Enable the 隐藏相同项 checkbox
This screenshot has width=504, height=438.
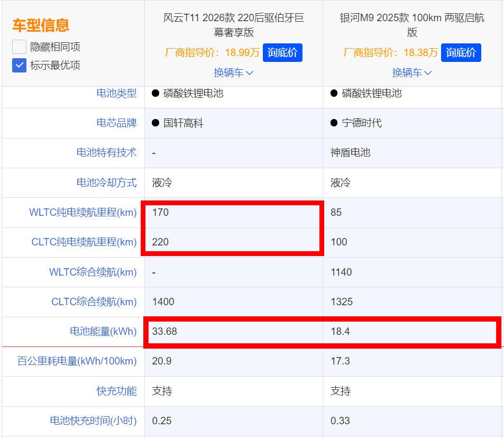point(19,47)
